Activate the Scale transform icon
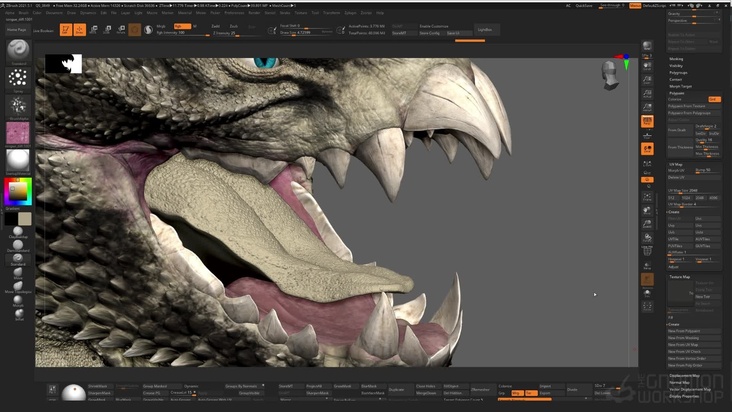Screen dimensions: 732x412 (x=107, y=30)
